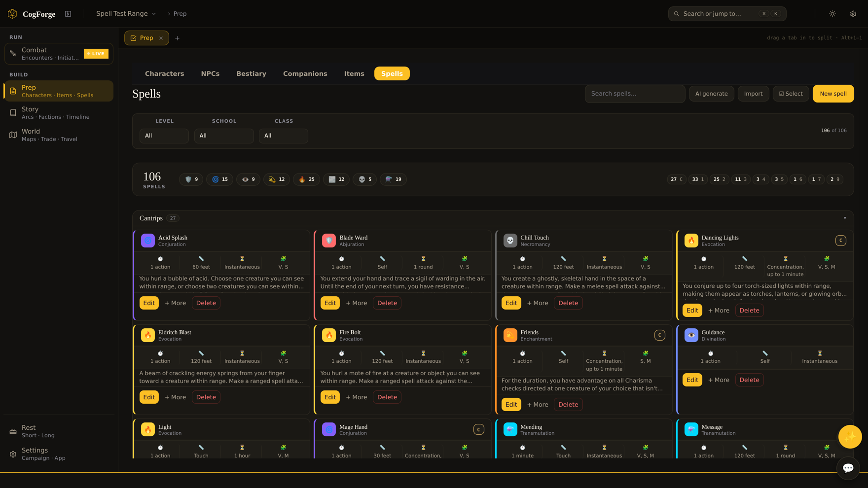Expand More on Blade Ward
Image resolution: width=868 pixels, height=488 pixels.
pos(357,303)
